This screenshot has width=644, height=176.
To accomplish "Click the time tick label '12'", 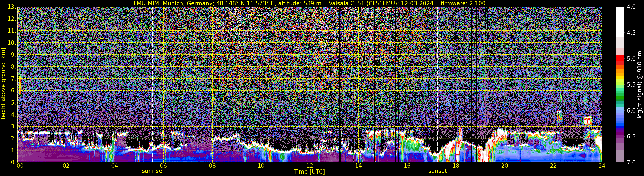I will tap(310, 166).
